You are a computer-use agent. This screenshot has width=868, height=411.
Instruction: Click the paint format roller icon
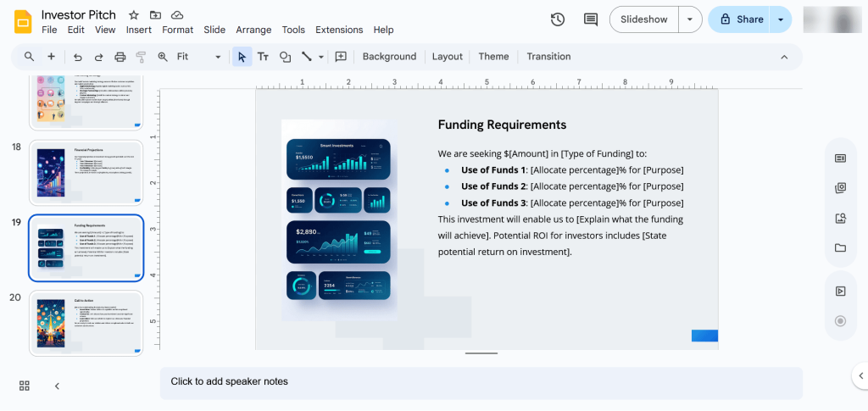point(141,57)
